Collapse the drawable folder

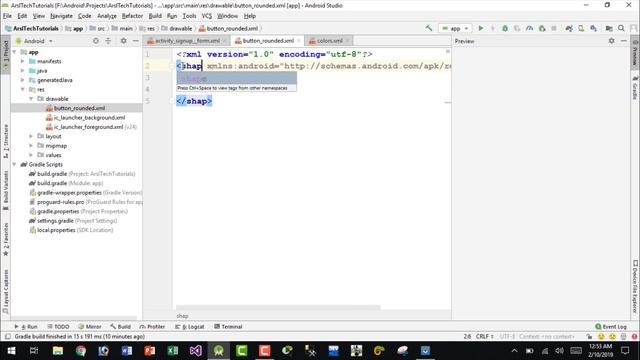click(x=31, y=99)
